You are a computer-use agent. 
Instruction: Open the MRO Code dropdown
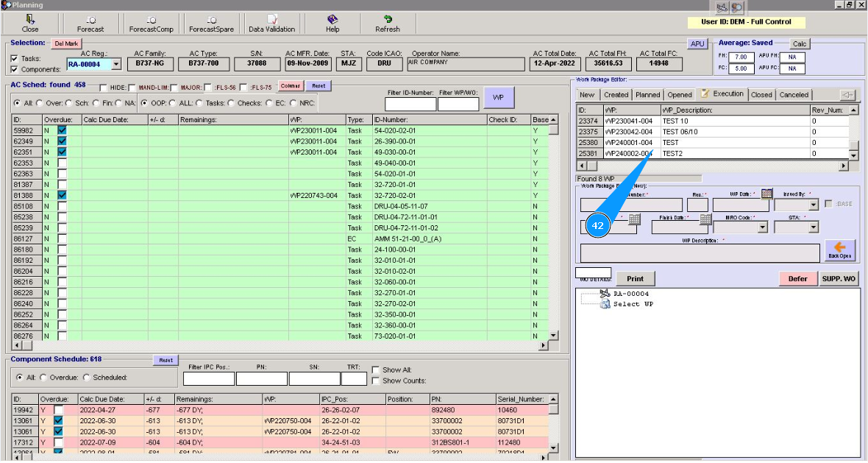[762, 227]
